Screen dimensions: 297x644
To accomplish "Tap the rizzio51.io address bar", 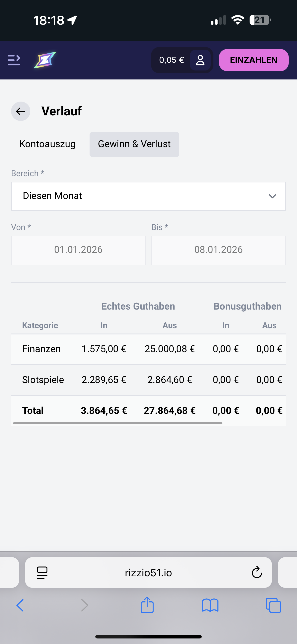I will (148, 573).
